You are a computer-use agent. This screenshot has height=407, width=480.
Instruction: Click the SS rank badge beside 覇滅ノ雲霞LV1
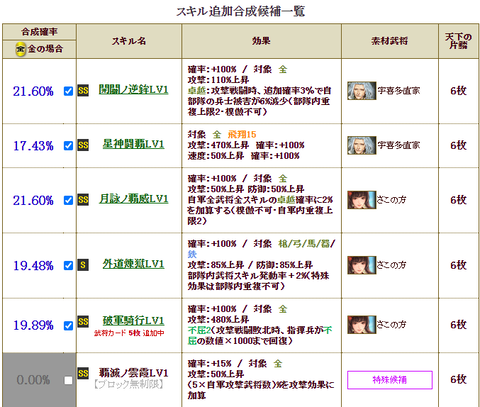pos(83,373)
